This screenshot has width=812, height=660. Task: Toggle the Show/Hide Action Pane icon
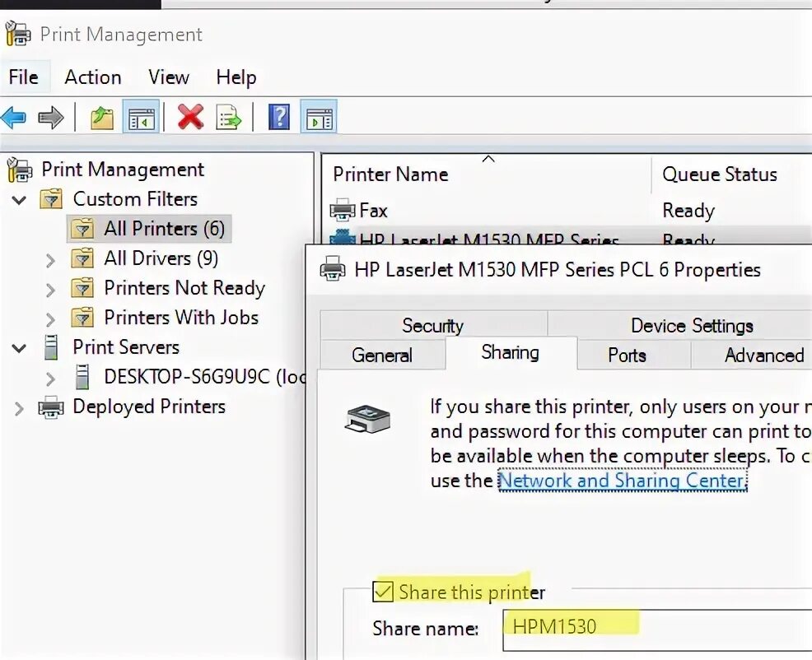click(x=319, y=118)
